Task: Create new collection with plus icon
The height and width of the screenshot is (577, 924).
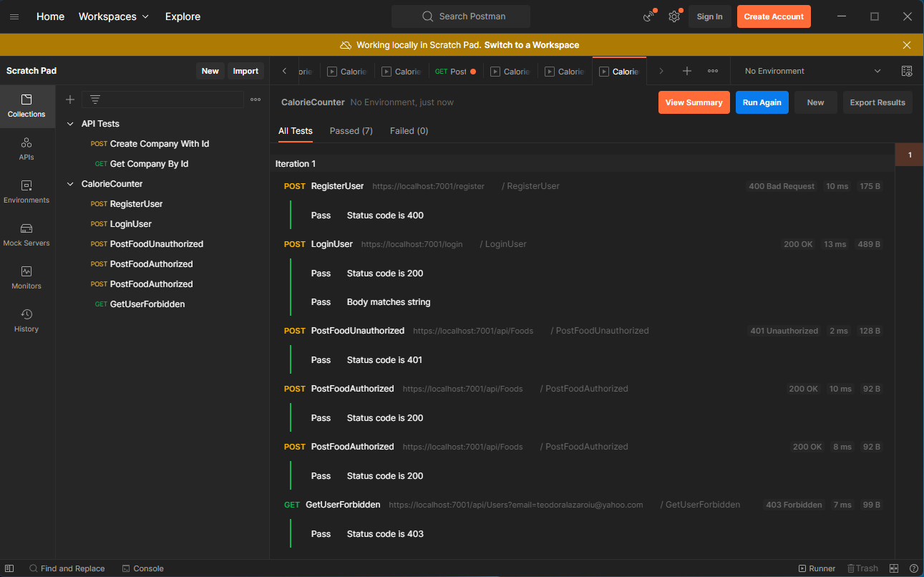Action: click(x=70, y=100)
